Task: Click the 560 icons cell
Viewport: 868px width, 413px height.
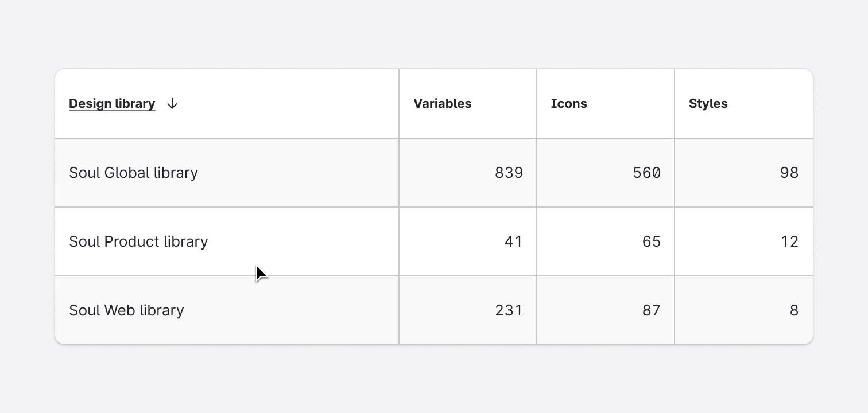Action: (x=646, y=173)
